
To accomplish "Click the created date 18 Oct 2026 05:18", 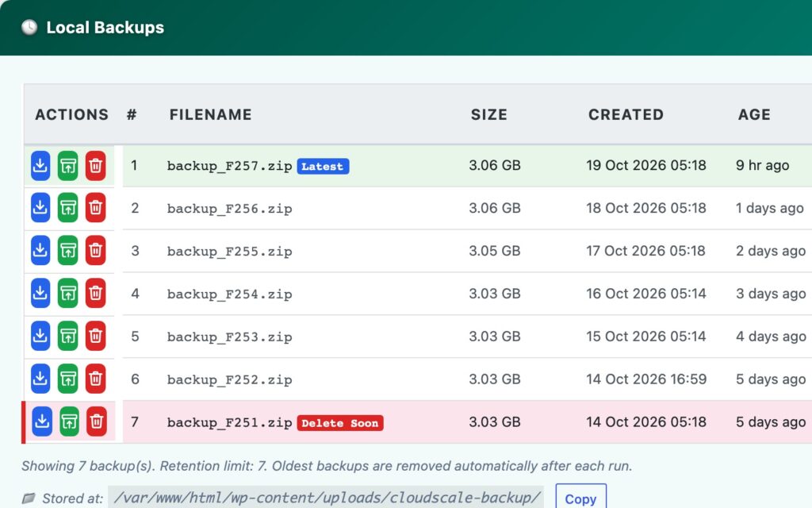I will pos(645,208).
